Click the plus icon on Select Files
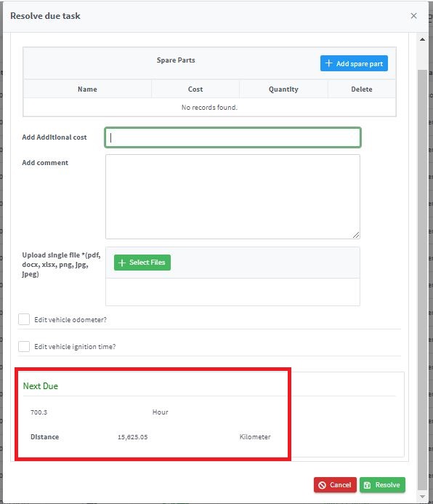 [x=121, y=263]
